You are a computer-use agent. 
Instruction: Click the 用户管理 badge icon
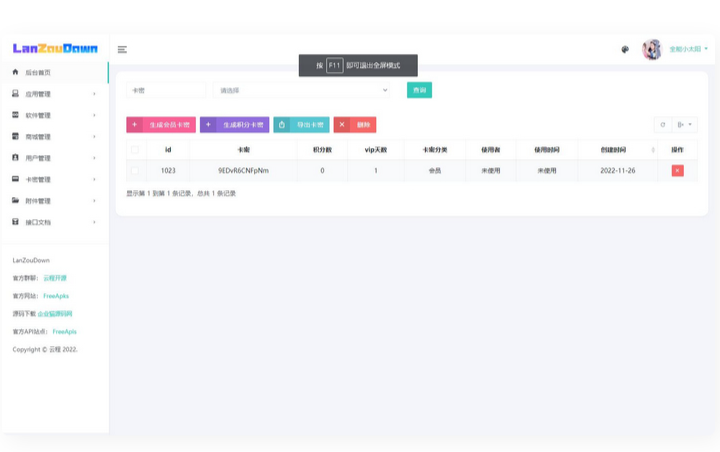pos(15,158)
